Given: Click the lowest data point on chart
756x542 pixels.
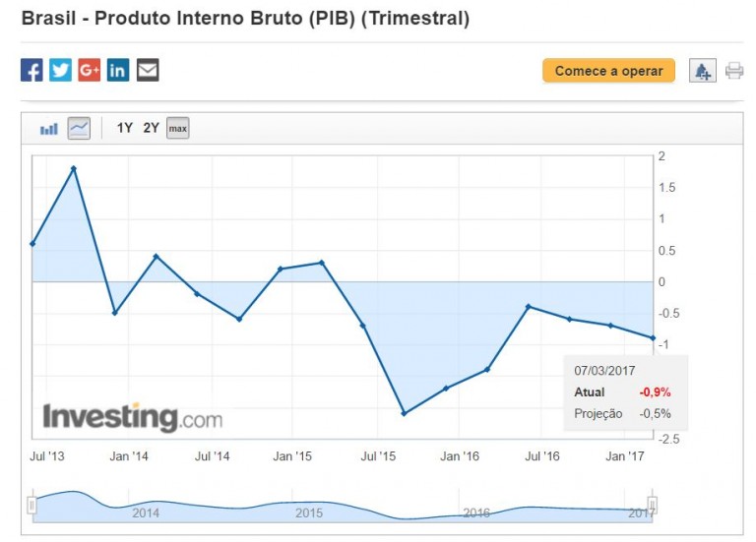Looking at the screenshot, I should click(x=404, y=413).
